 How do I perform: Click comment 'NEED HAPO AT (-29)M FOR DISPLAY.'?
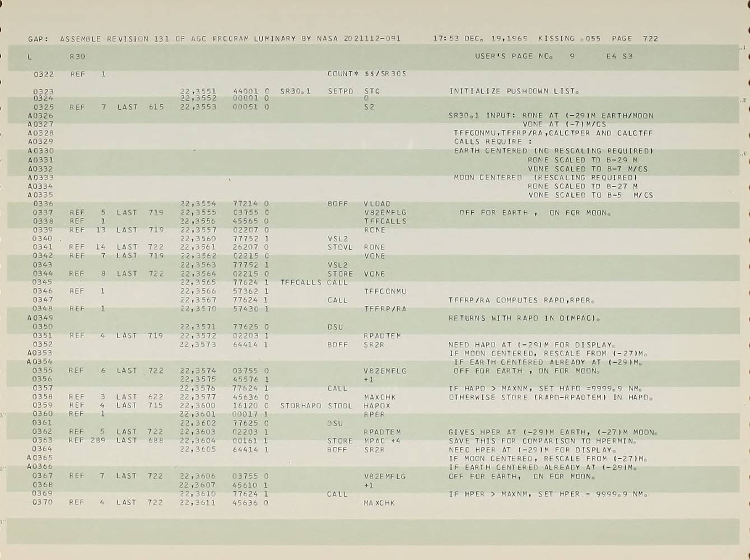point(532,345)
